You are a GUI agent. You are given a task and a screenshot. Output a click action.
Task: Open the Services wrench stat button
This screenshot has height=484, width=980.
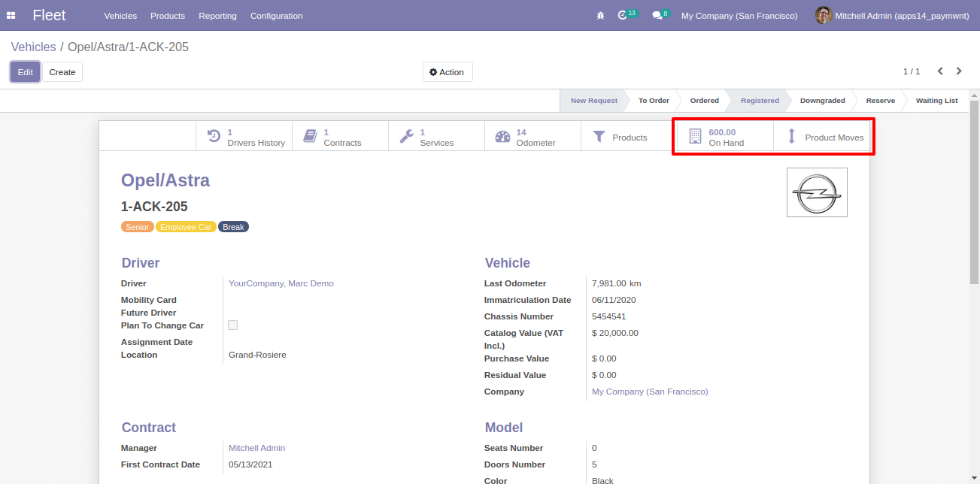[x=436, y=137]
